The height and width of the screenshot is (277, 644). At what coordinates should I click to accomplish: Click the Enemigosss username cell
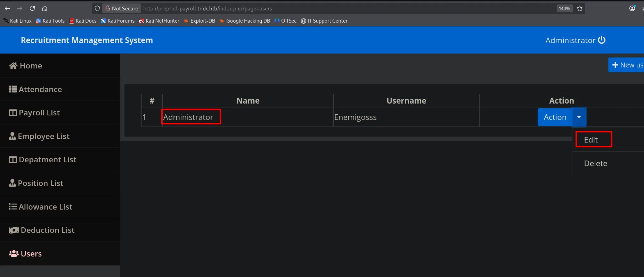[x=406, y=117]
